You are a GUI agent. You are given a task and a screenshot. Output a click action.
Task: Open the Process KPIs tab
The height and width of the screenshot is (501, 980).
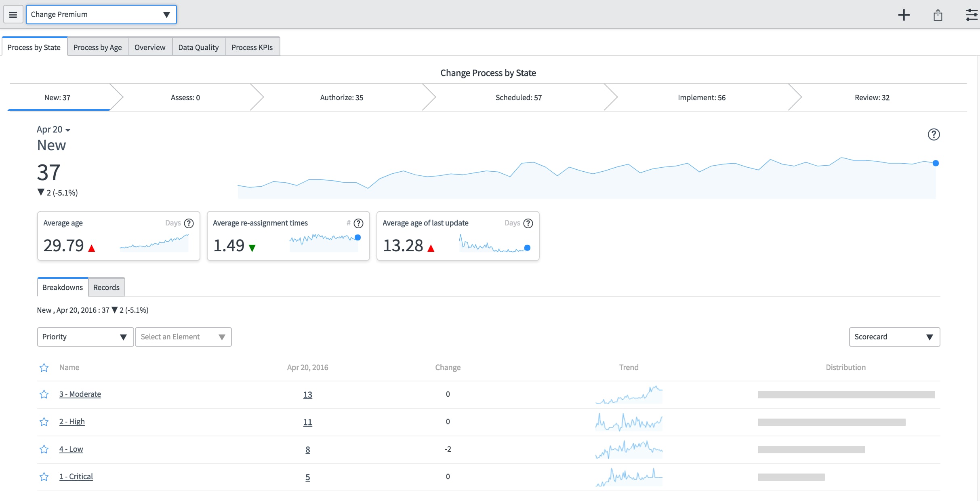[252, 47]
